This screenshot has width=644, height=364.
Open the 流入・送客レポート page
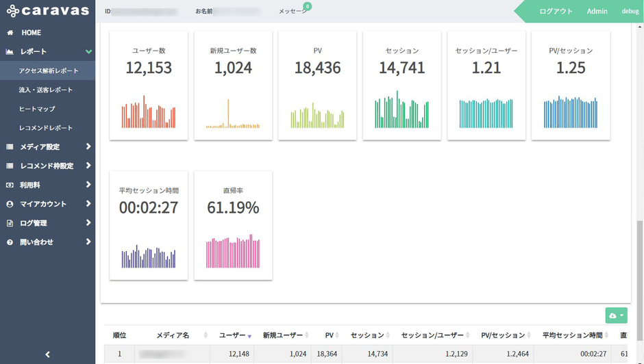click(x=46, y=90)
